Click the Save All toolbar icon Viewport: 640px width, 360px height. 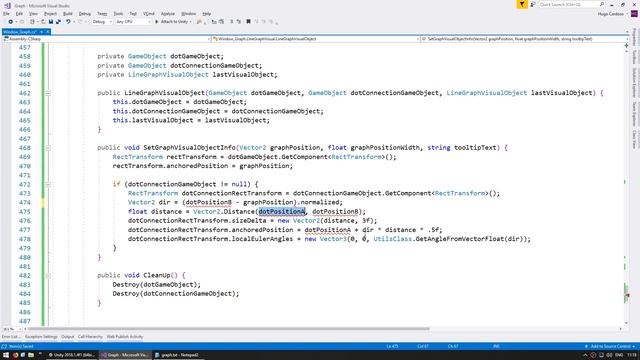58,22
